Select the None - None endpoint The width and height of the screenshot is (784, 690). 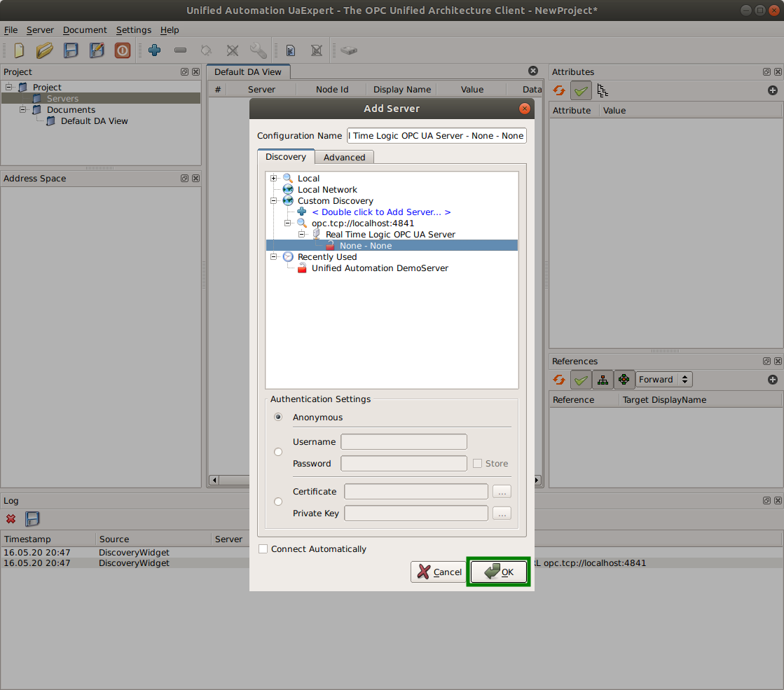pyautogui.click(x=392, y=245)
